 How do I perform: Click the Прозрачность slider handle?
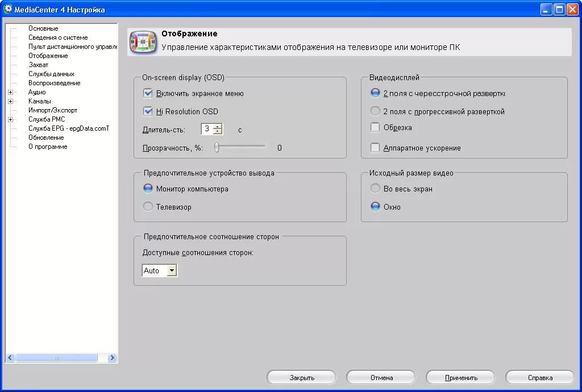[217, 148]
